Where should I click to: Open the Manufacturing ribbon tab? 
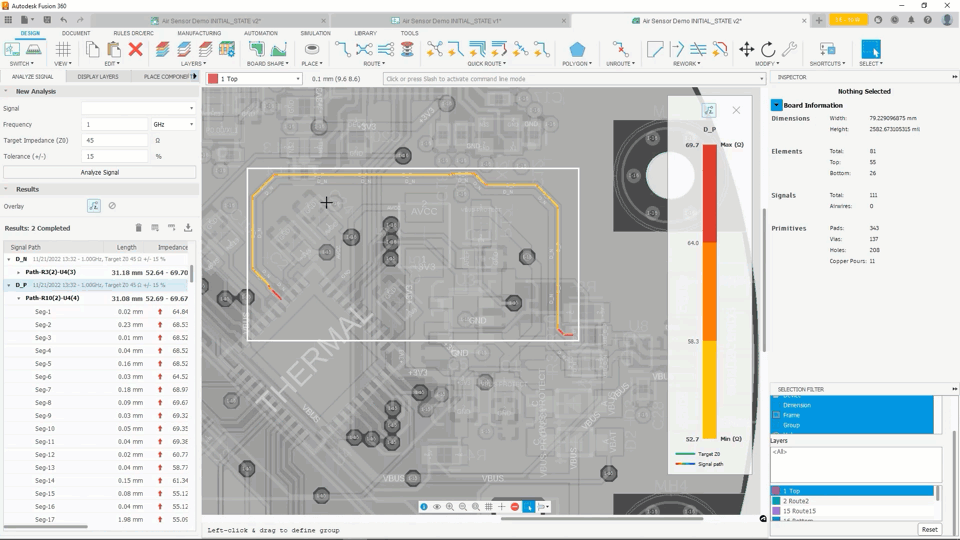pos(199,33)
